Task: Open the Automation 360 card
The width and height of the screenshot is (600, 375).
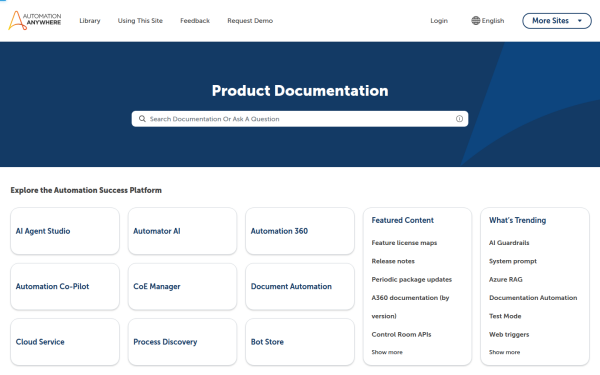Action: click(300, 231)
